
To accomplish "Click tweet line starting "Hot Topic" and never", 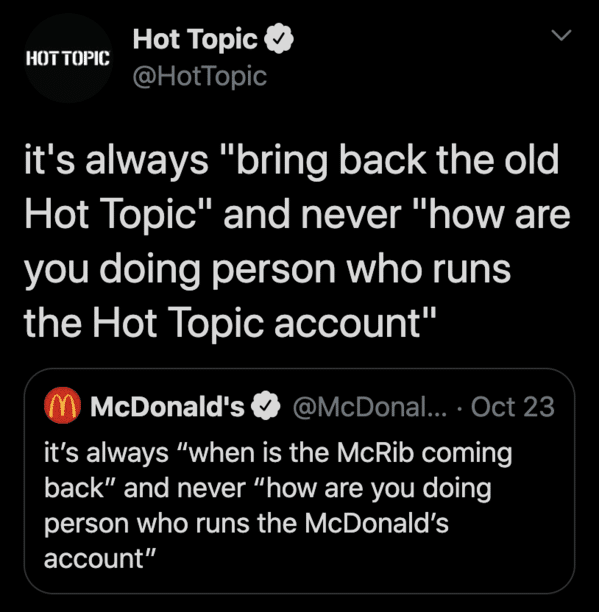I will (297, 215).
